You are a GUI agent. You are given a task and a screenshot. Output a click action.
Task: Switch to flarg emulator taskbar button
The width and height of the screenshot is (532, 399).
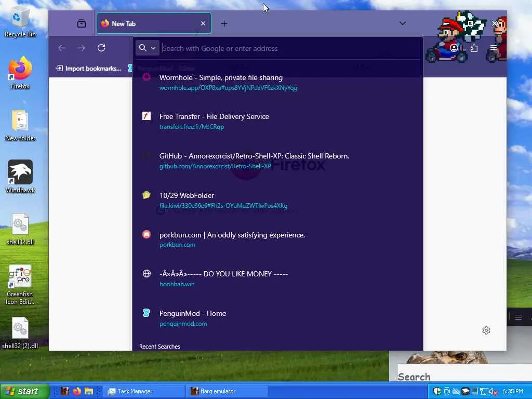pos(227,391)
